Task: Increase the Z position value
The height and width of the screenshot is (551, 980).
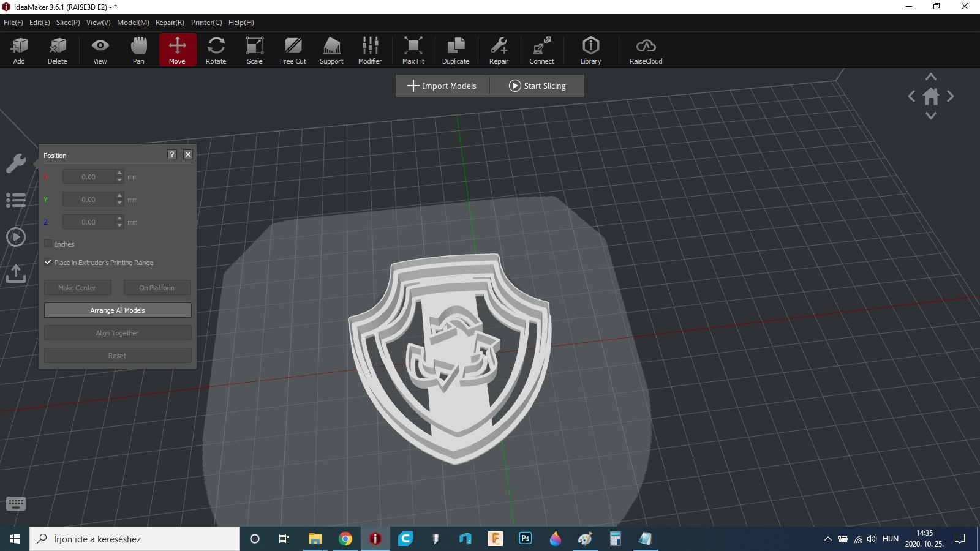Action: click(119, 219)
